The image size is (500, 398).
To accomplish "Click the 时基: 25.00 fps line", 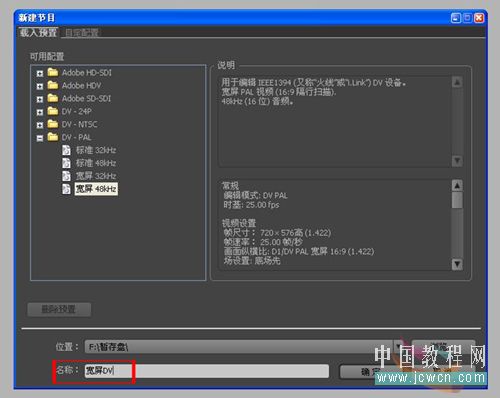I will click(x=251, y=205).
